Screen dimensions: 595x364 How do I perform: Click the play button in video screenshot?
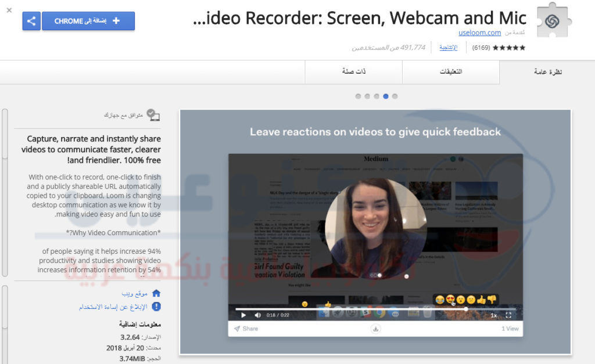coord(243,315)
